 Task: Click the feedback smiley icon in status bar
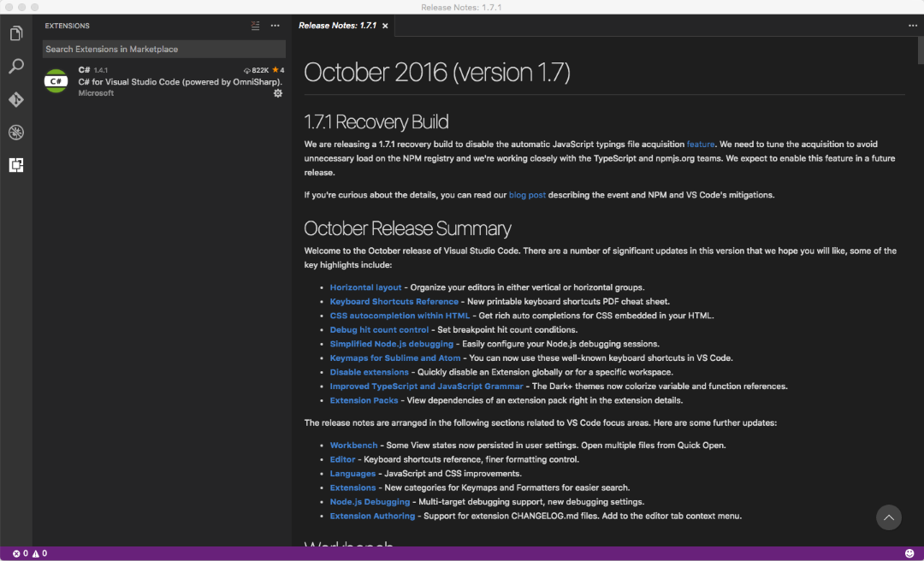point(909,554)
